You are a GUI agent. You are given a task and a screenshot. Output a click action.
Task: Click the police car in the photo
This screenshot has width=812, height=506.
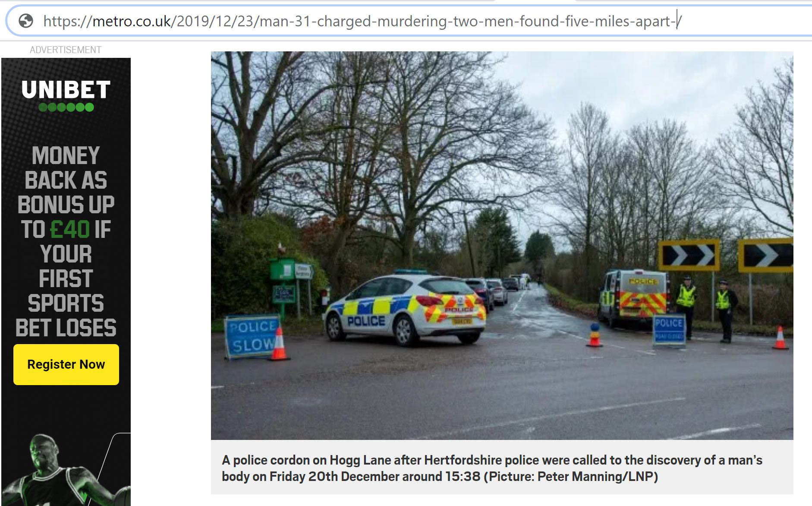tap(405, 308)
